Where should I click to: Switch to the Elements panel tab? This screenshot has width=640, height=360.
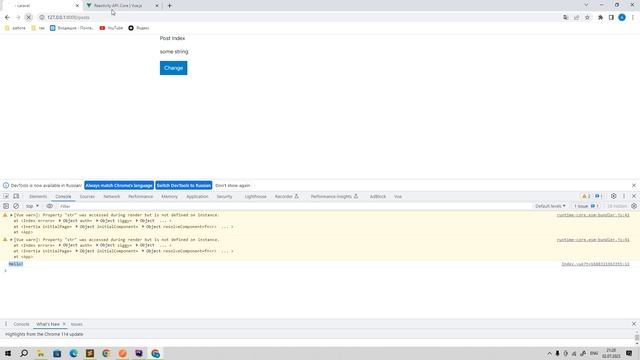pyautogui.click(x=38, y=196)
